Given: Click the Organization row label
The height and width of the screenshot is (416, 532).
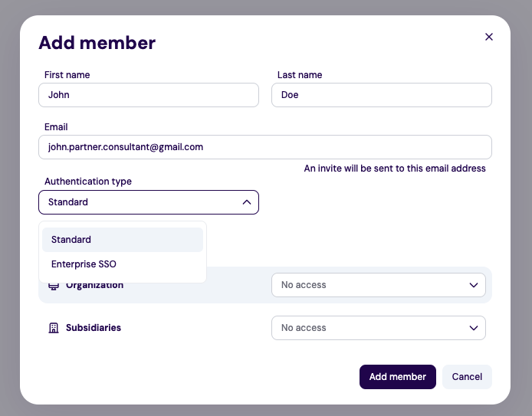Looking at the screenshot, I should point(94,285).
